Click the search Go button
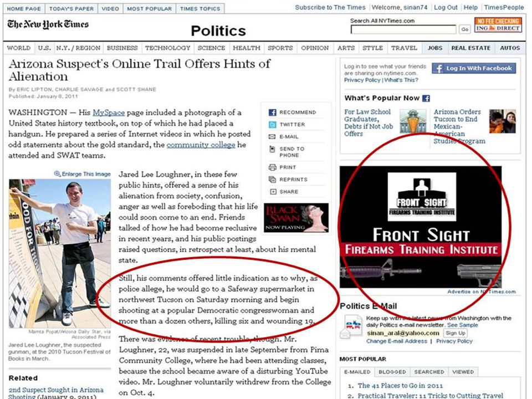The width and height of the screenshot is (532, 399). tap(465, 29)
